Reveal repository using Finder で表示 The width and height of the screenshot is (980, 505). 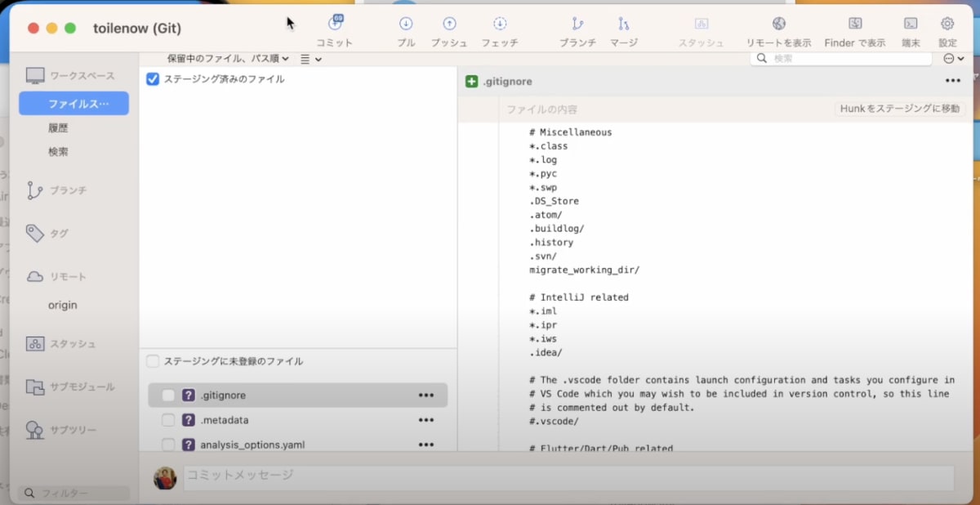click(855, 31)
